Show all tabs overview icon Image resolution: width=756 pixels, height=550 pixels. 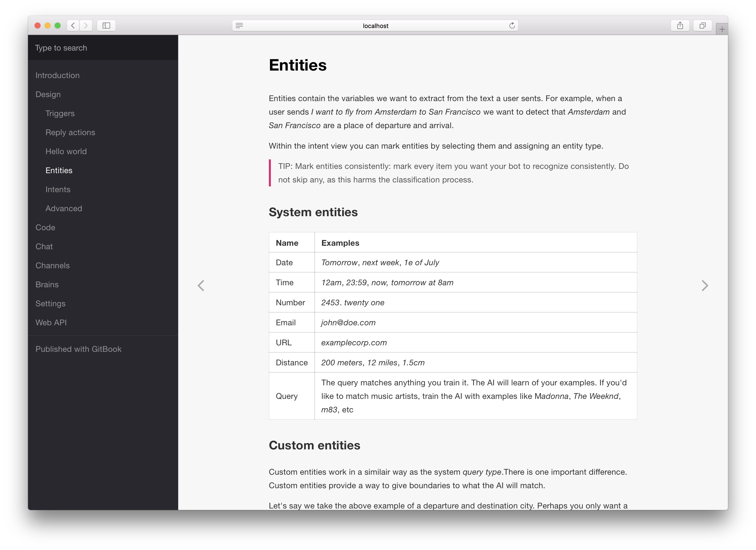pos(702,26)
